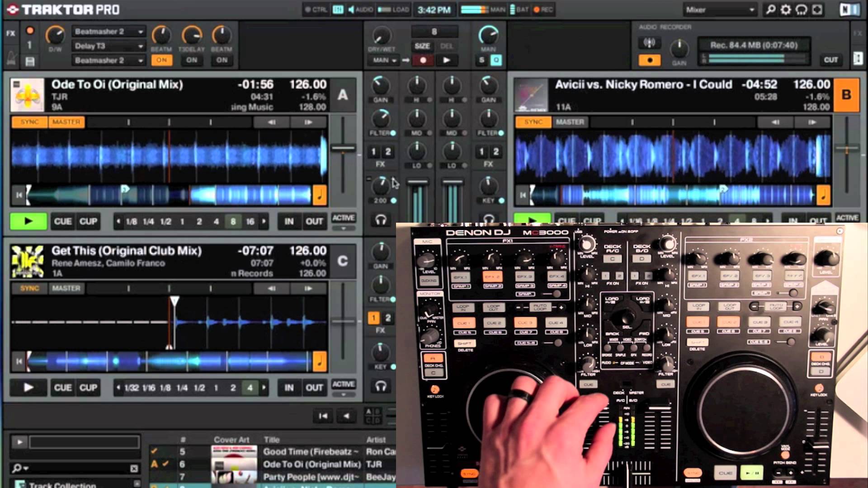Click the magnifier search icon in header
The image size is (868, 488).
(x=770, y=9)
